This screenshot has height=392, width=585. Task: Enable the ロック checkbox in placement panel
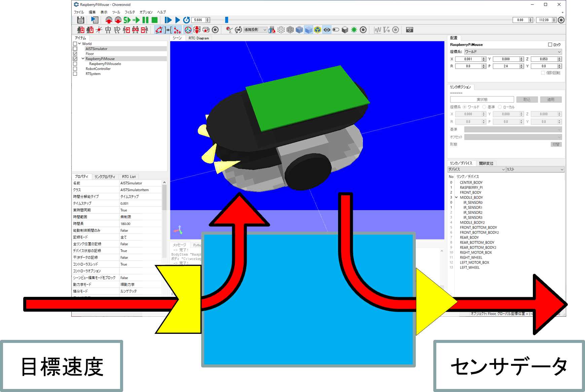coord(550,45)
